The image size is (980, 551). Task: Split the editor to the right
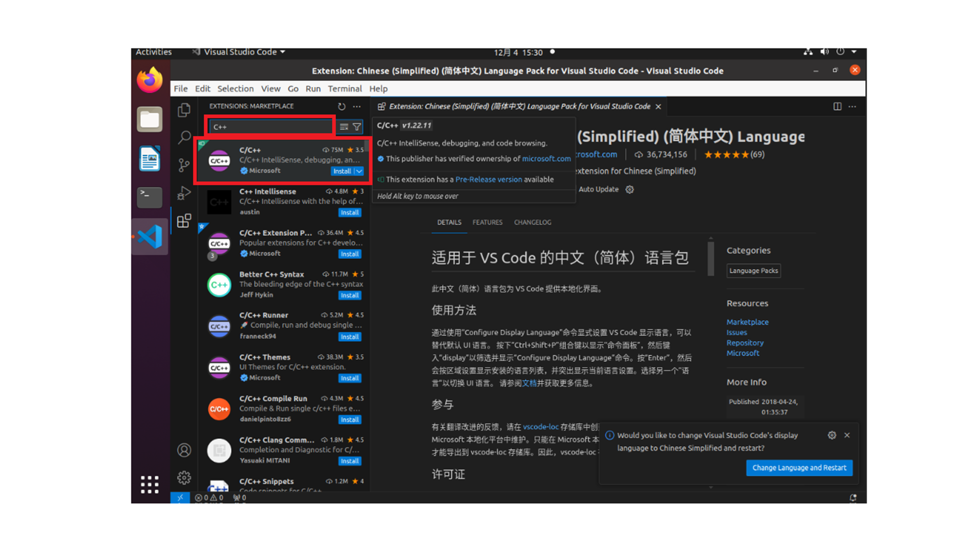837,106
